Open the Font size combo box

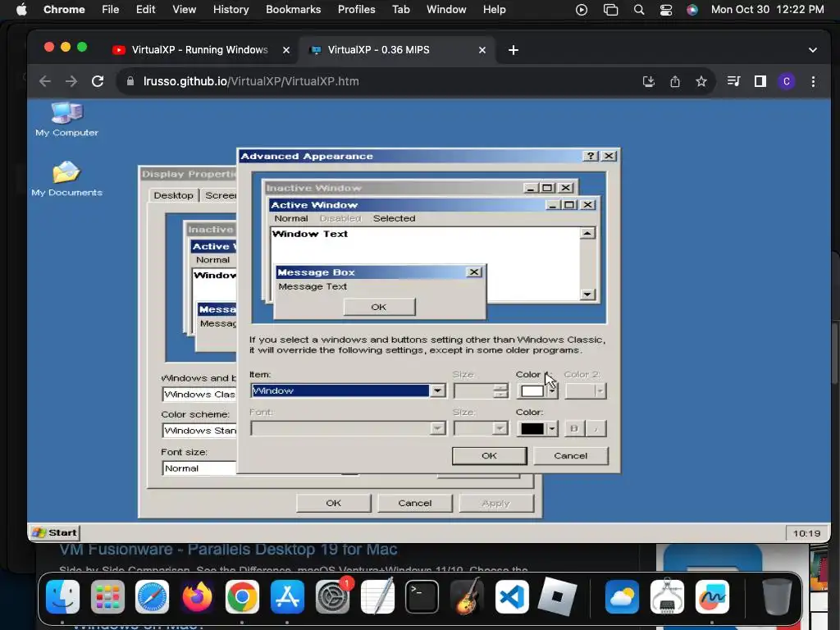(x=199, y=468)
